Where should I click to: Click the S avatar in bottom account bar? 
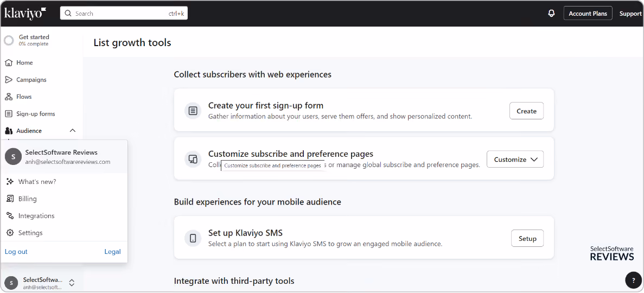coord(11,283)
